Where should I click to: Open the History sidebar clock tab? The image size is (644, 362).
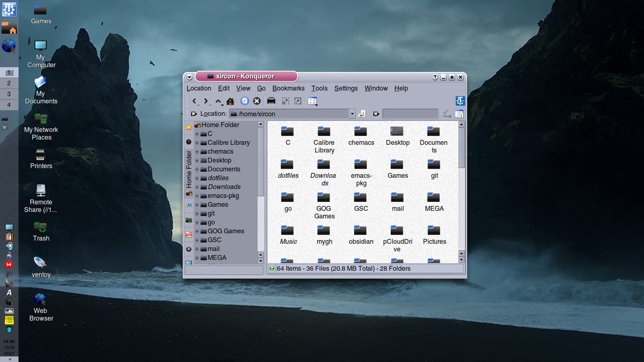point(188,142)
